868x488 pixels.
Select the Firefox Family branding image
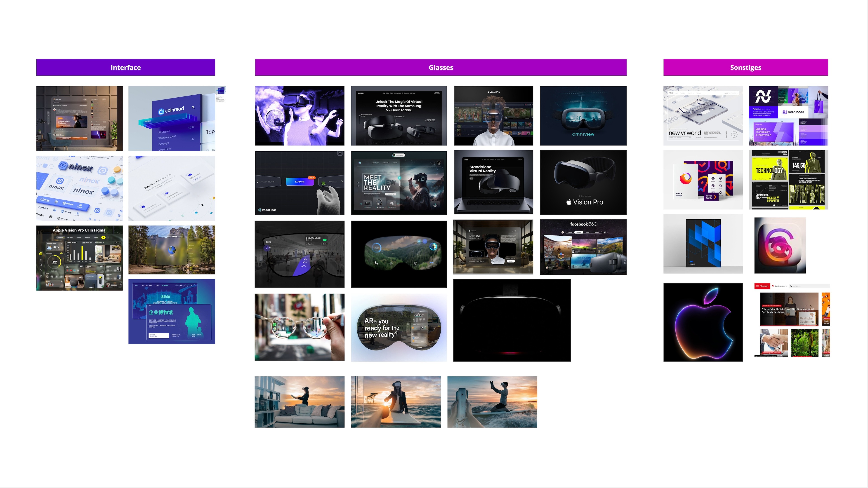tap(703, 180)
